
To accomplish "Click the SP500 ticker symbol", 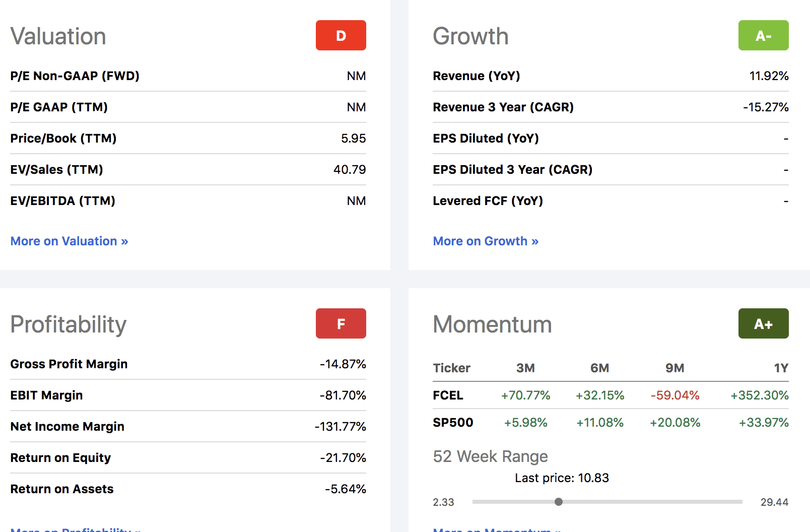I will click(x=453, y=423).
